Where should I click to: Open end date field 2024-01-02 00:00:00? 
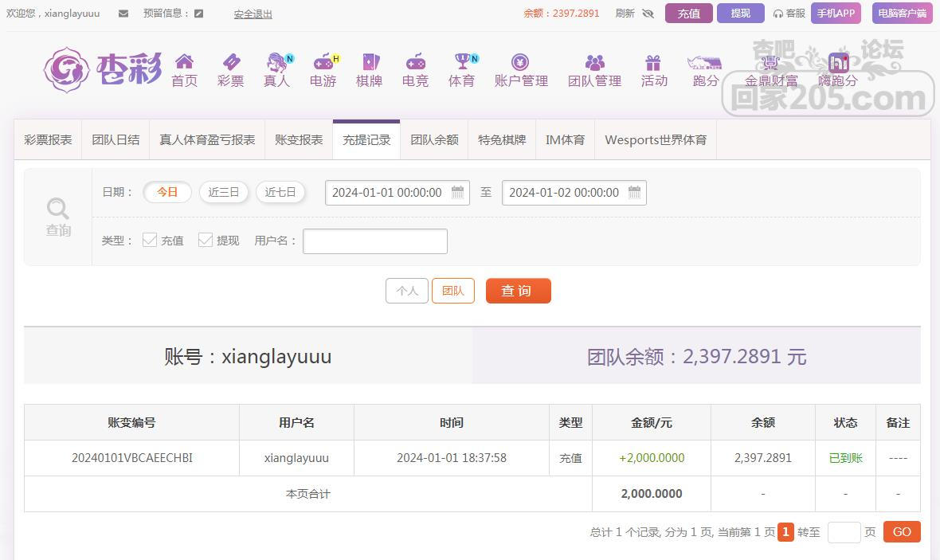[x=574, y=193]
